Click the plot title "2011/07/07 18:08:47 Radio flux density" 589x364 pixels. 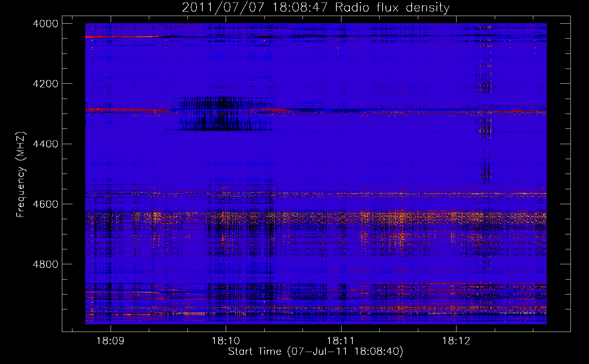316,8
